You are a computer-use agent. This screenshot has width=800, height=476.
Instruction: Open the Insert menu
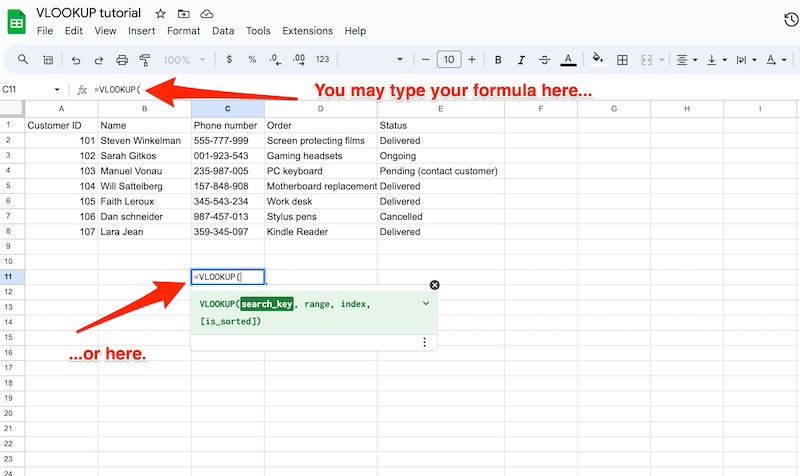141,31
